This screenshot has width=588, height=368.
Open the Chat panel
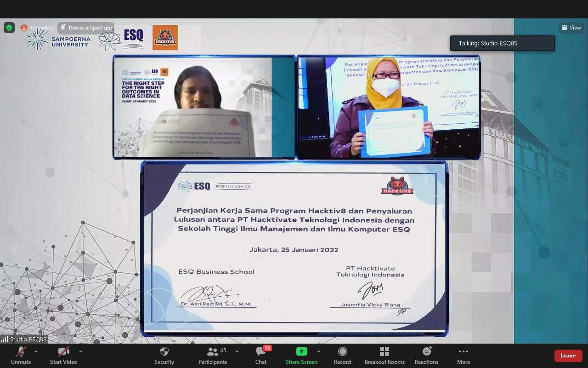[x=261, y=355]
